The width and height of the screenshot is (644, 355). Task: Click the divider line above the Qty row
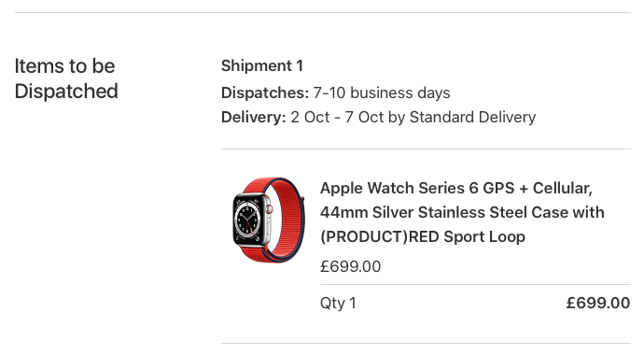(475, 284)
